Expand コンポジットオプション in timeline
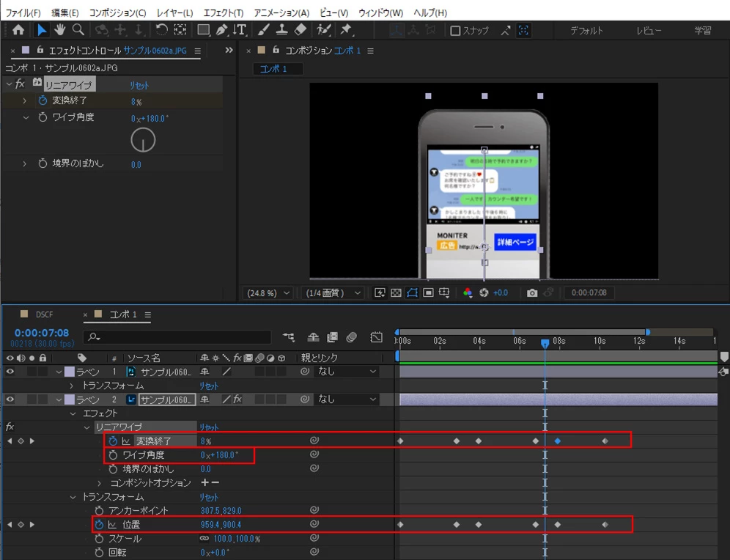Screen dimensions: 730x560 click(x=99, y=483)
